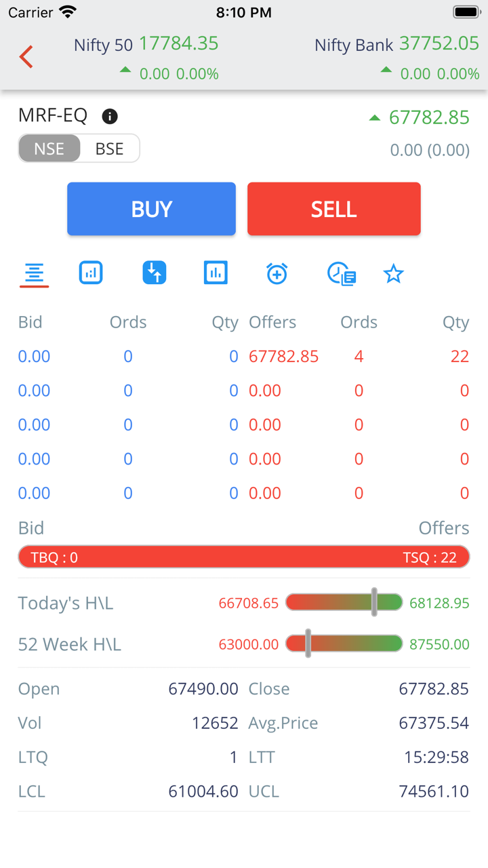Viewport: 488px width, 868px height.
Task: Click the battery indicator in status bar
Action: (x=466, y=12)
